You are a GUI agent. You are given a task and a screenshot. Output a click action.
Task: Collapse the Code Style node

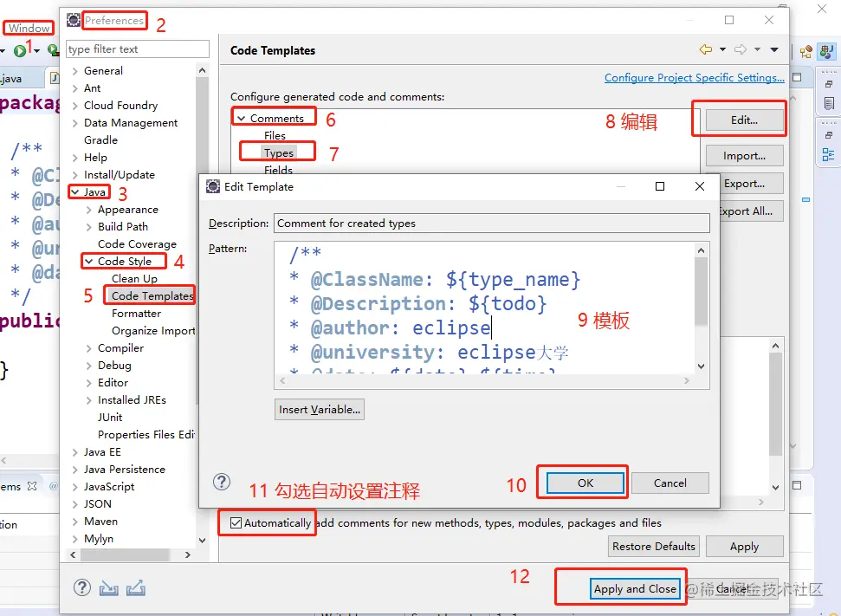tap(89, 262)
